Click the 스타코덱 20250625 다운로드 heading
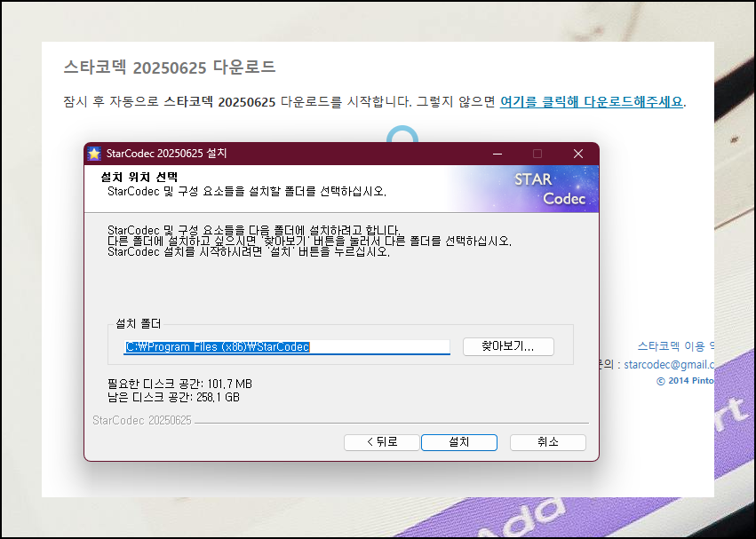 170,67
